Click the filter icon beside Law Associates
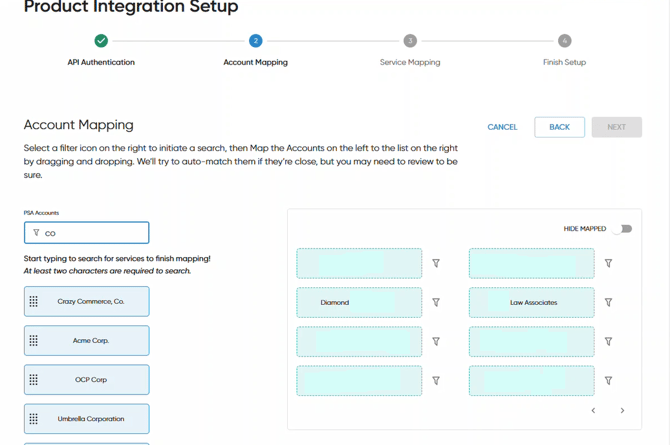The image size is (670, 445). [608, 303]
